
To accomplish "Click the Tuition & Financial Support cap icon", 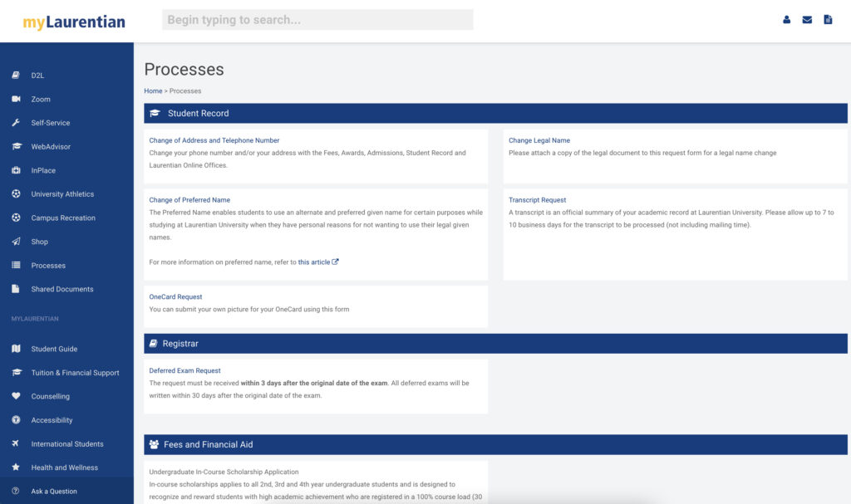I will coord(17,372).
